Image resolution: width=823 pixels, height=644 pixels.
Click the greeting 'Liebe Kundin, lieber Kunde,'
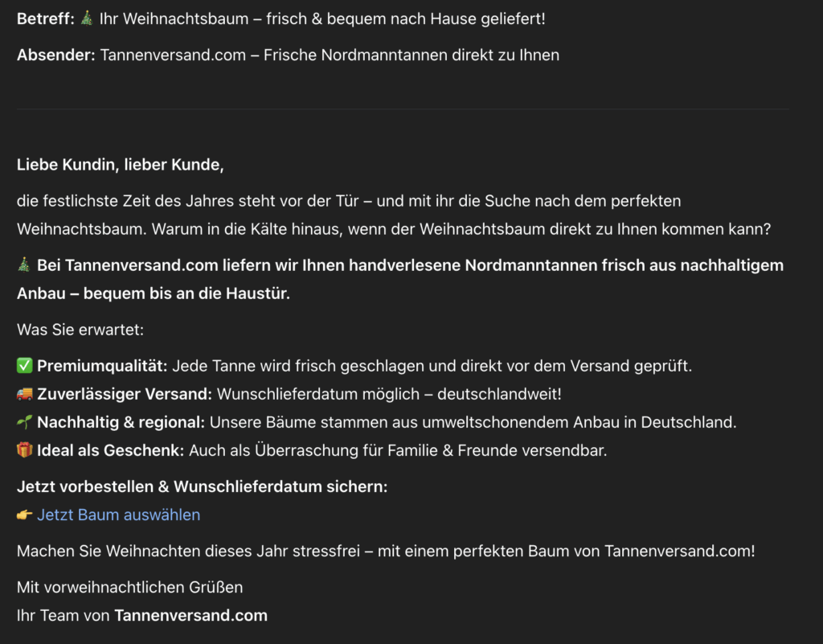click(x=121, y=166)
